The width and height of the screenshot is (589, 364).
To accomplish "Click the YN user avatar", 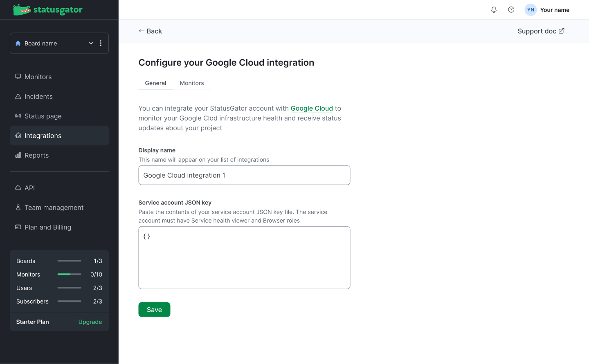I will tap(531, 10).
